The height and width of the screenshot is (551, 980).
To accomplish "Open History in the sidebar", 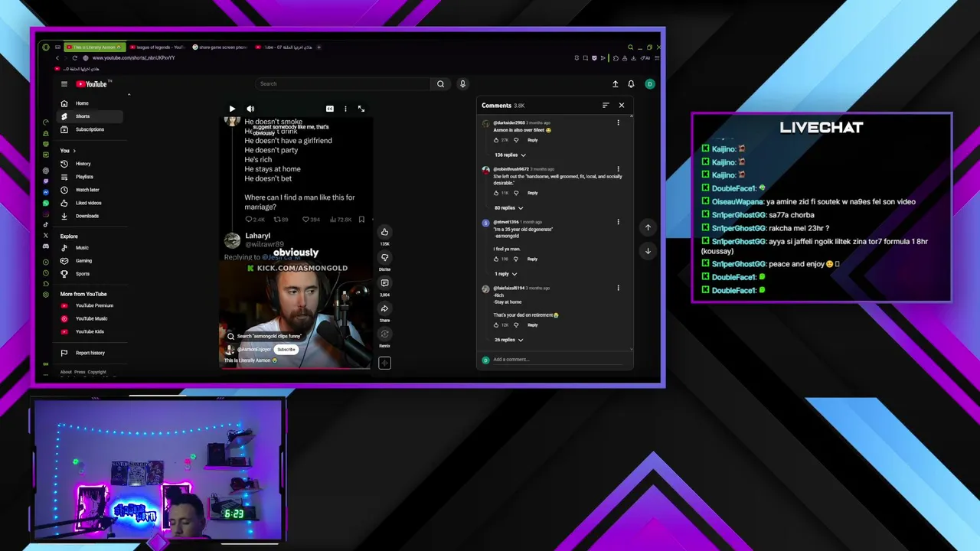I will 90,164.
